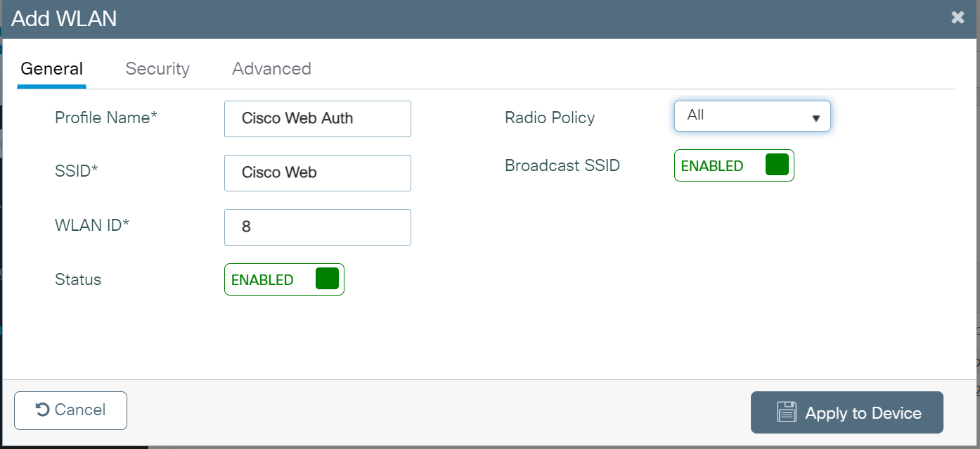This screenshot has width=980, height=449.
Task: Click the Profile Name label
Action: click(x=106, y=118)
